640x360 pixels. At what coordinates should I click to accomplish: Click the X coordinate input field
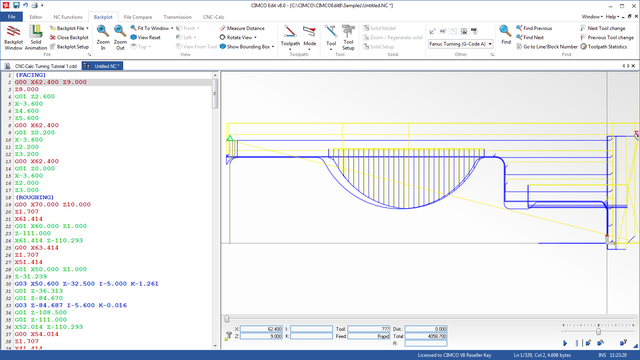click(261, 329)
